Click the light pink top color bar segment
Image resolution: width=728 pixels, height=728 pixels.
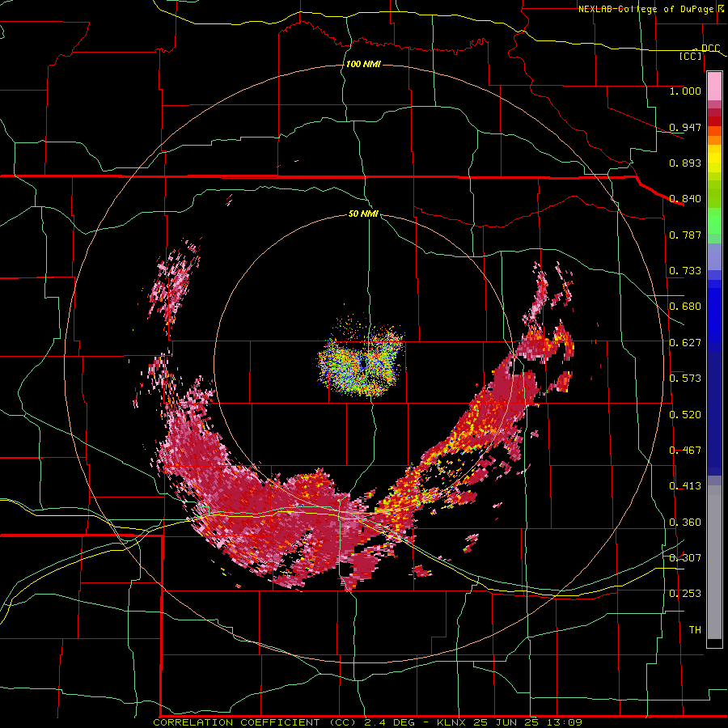coord(714,86)
